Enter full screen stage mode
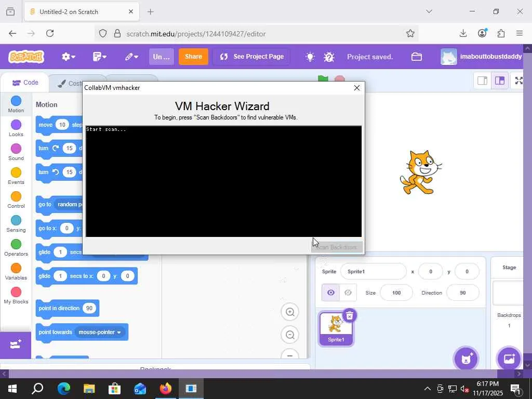Image resolution: width=532 pixels, height=399 pixels. coord(519,81)
